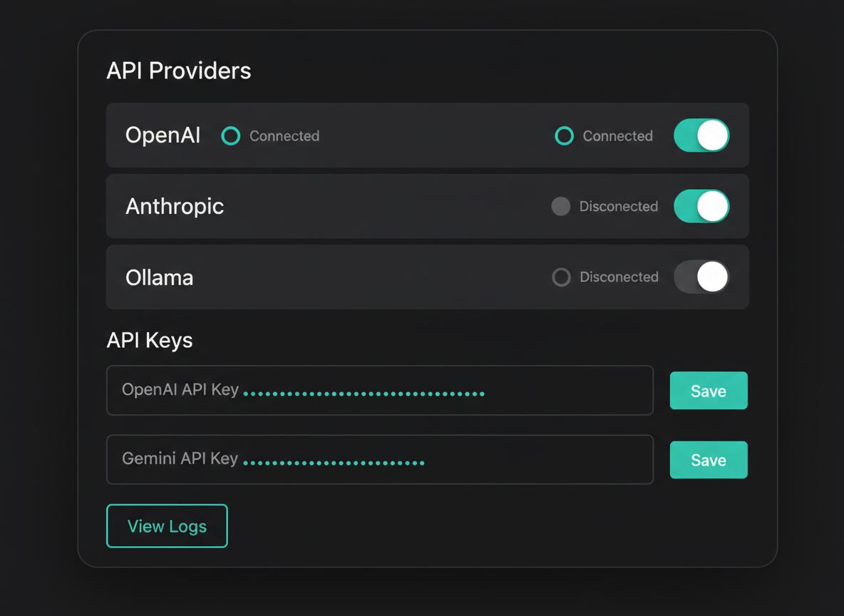Click the Gemini API Key input field
Screen dimensions: 844x616
click(x=380, y=459)
